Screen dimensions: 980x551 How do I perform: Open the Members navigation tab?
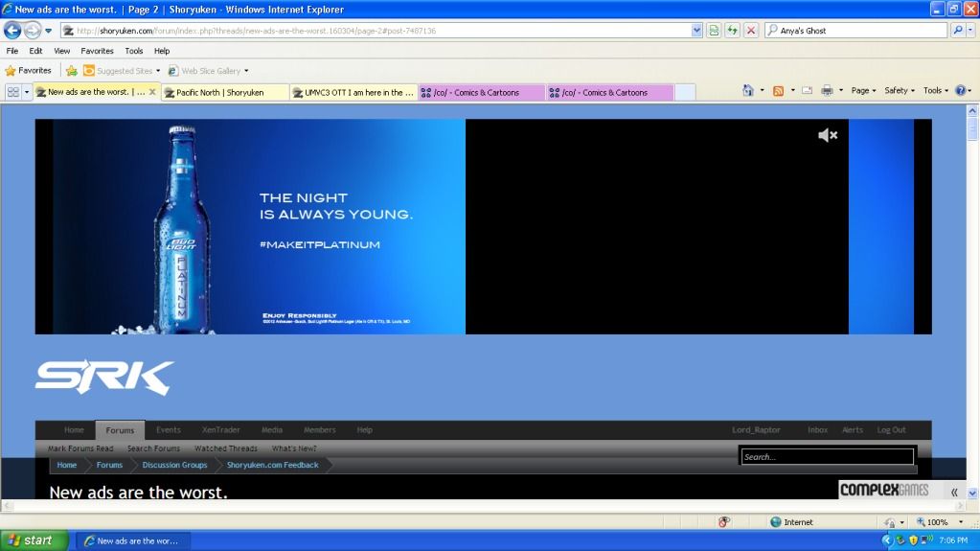[x=319, y=429]
